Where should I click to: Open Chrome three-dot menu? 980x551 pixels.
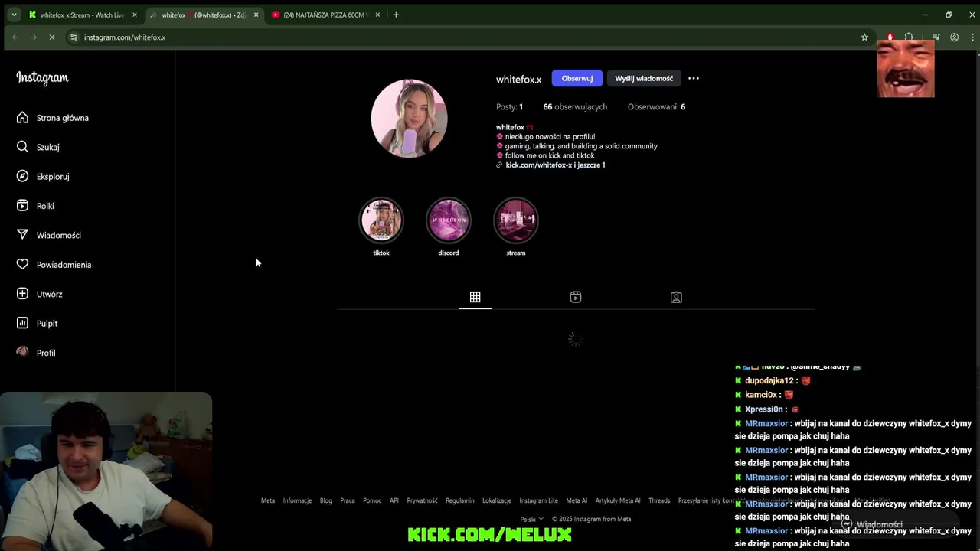click(x=972, y=37)
